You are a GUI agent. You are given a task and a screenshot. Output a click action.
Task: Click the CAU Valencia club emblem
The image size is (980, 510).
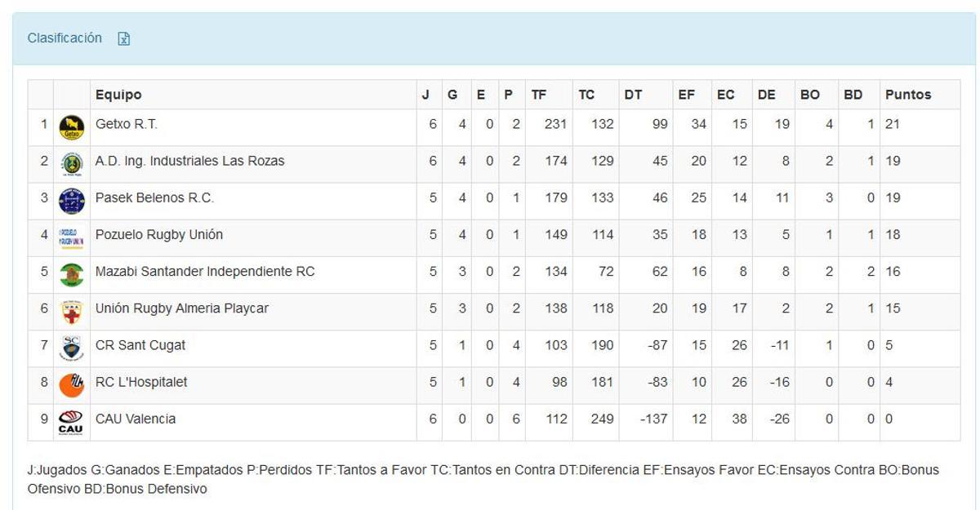pos(70,418)
